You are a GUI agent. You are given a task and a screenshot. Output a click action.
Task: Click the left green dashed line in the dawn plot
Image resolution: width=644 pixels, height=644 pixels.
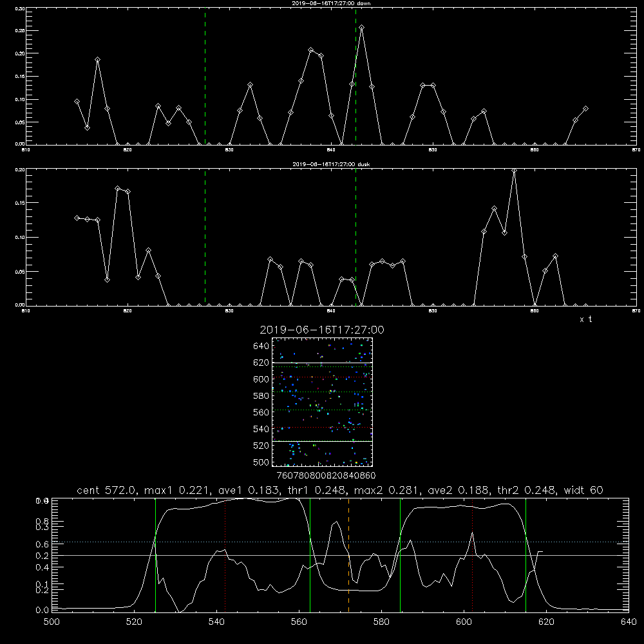(x=205, y=76)
